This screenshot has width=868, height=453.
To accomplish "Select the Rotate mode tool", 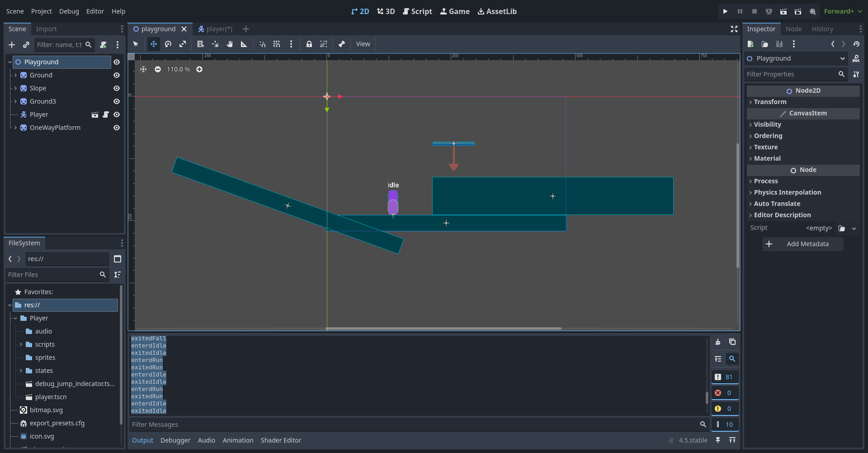I will (x=168, y=44).
